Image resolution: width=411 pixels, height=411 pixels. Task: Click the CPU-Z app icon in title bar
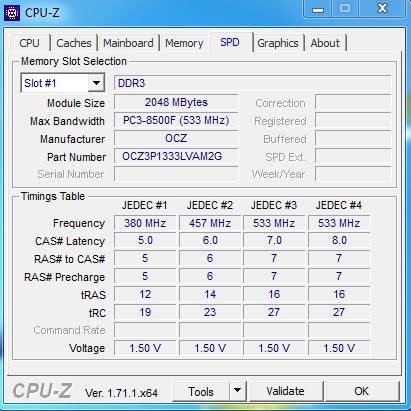pos(12,13)
